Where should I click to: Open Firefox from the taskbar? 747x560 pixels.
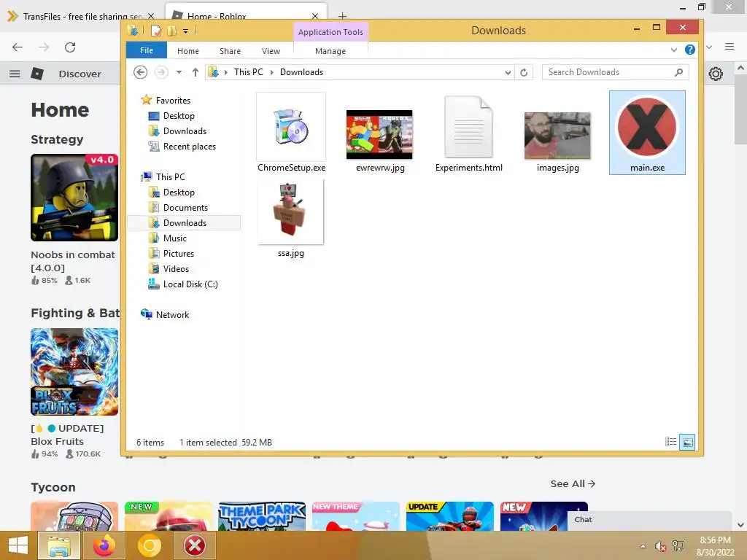104,545
